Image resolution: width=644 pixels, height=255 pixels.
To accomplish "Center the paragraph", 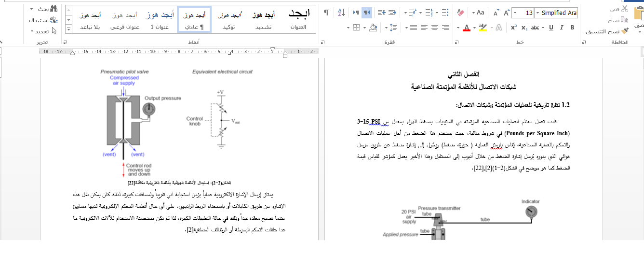I will pyautogui.click(x=435, y=28).
